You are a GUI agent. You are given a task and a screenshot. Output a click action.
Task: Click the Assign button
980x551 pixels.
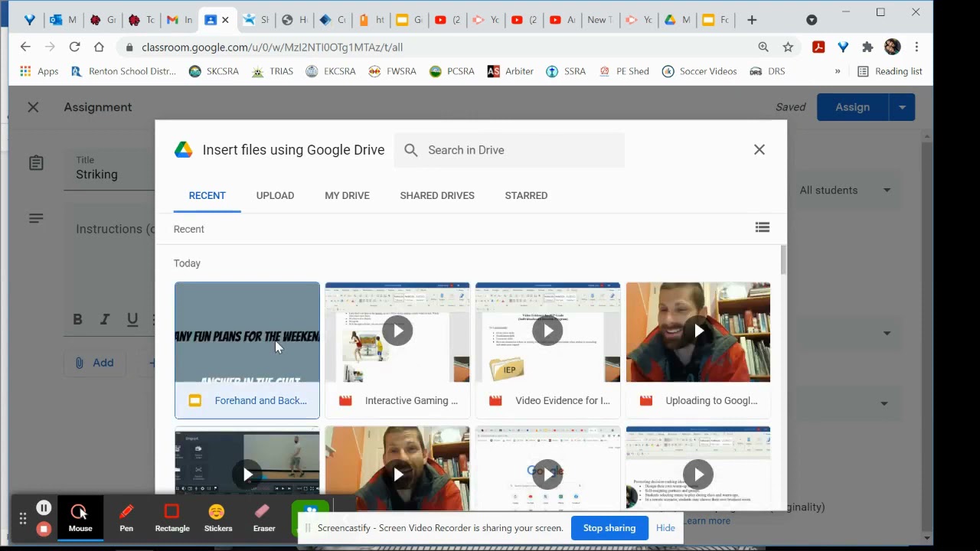852,107
